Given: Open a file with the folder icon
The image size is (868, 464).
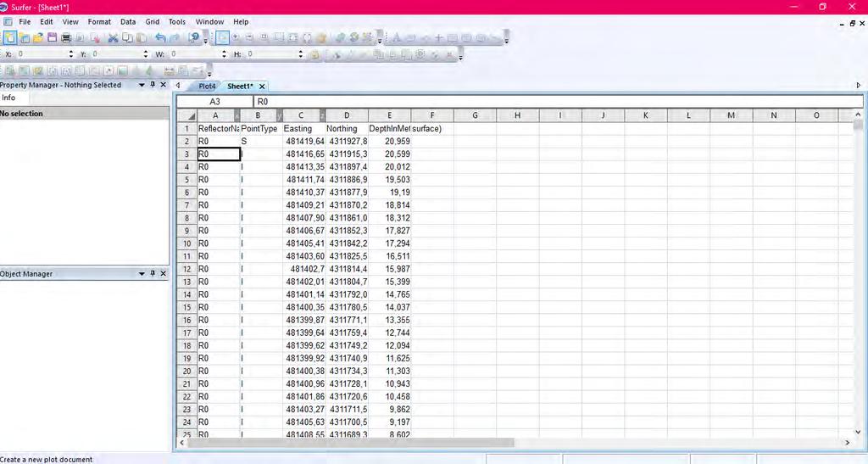Looking at the screenshot, I should [37, 37].
